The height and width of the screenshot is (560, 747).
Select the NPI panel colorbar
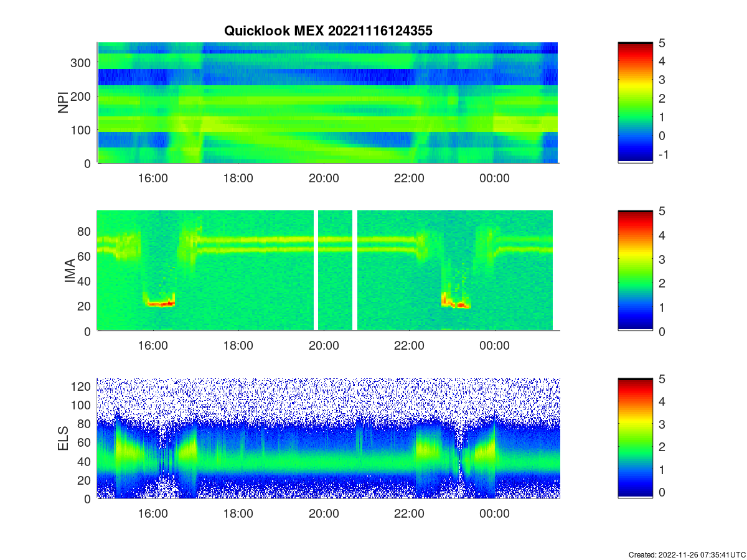pyautogui.click(x=635, y=103)
